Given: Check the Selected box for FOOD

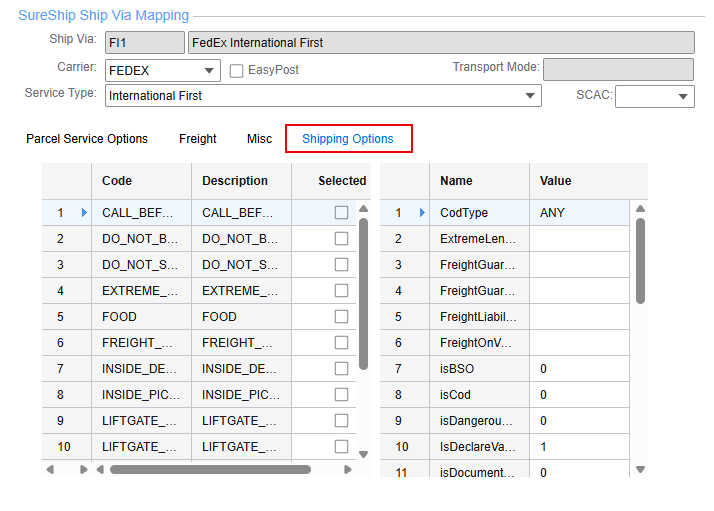Looking at the screenshot, I should pyautogui.click(x=341, y=317).
